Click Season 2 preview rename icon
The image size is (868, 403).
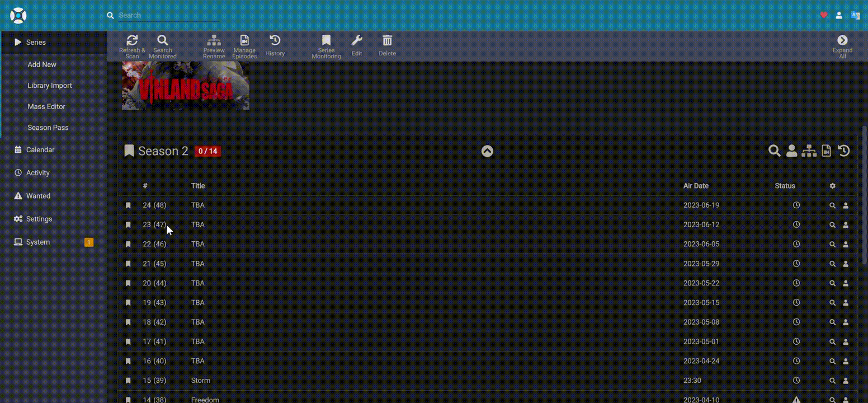pyautogui.click(x=809, y=151)
